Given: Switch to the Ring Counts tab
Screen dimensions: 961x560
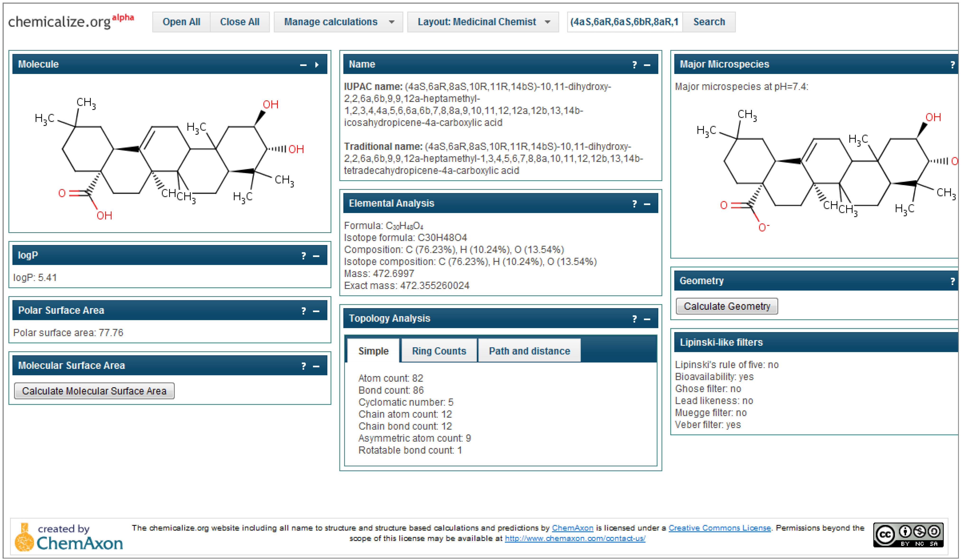Looking at the screenshot, I should (x=439, y=351).
